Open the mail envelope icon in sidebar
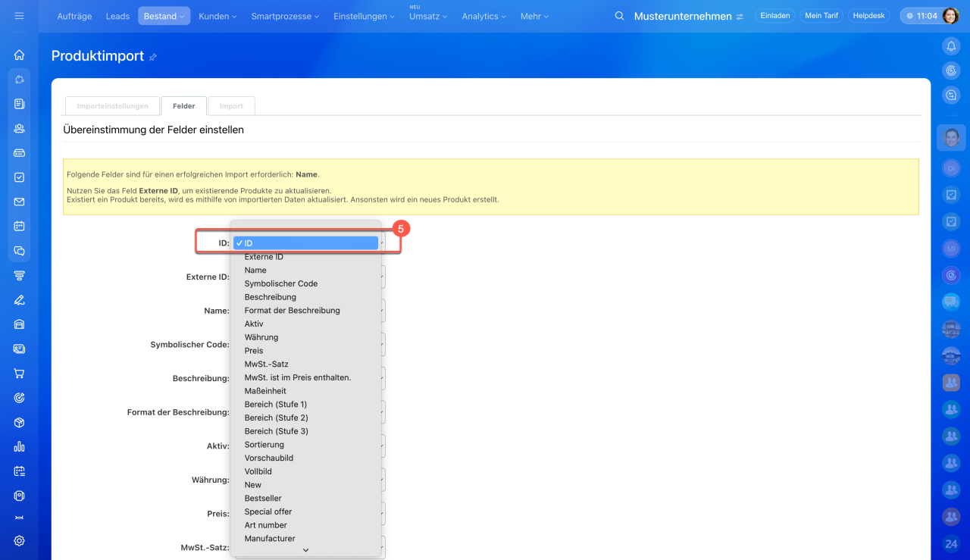 pos(19,202)
